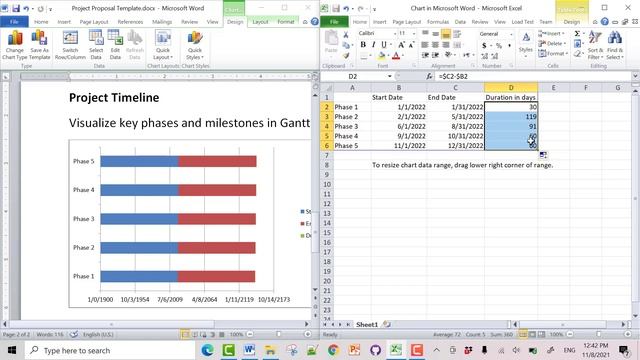Click AutoSum sigma icon in Excel
This screenshot has width=640, height=360.
[577, 33]
